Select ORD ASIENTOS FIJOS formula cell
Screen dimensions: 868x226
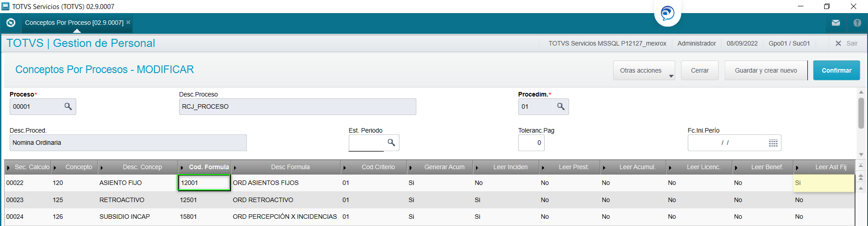286,183
